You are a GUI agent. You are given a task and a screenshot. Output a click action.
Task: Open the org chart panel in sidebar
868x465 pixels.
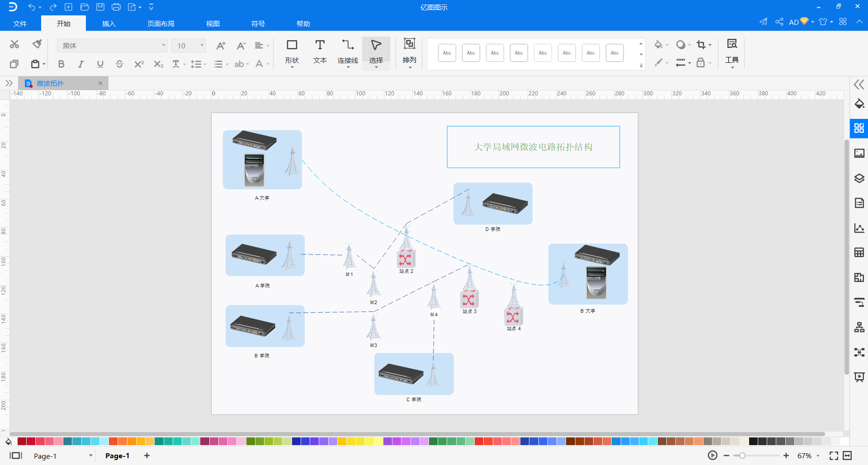click(x=859, y=327)
